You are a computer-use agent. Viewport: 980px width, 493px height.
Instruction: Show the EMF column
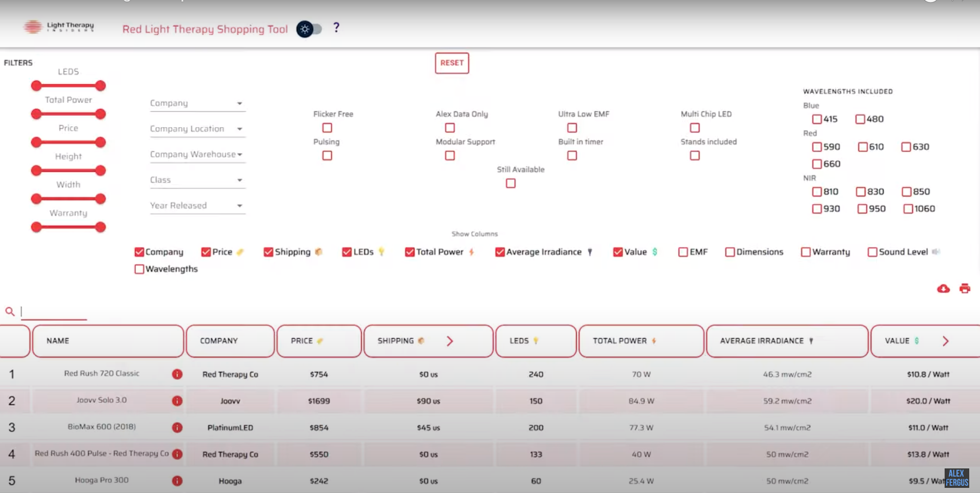[x=683, y=252]
